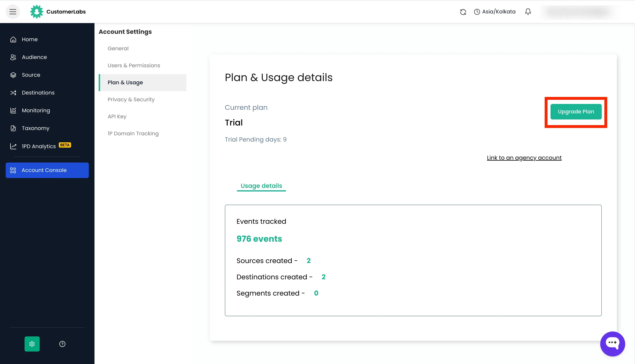Open the notifications bell

(528, 12)
